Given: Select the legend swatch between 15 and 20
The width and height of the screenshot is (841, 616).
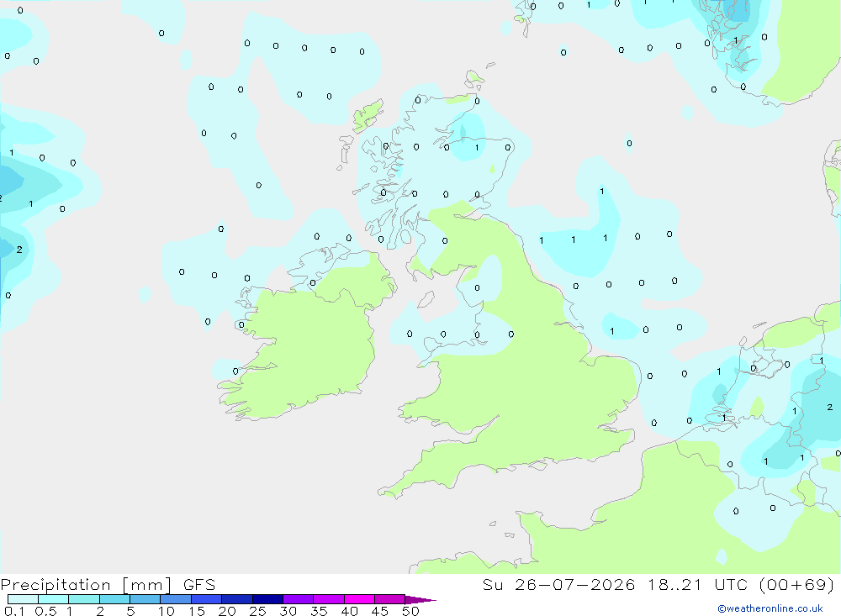Looking at the screenshot, I should [x=207, y=599].
